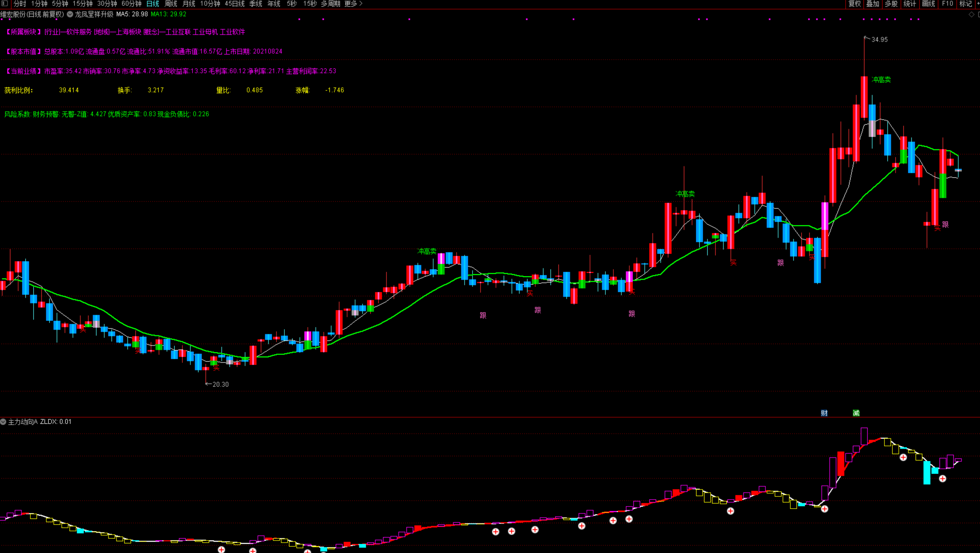Click the 【当前业绩】 performance info line
Viewport: 980px width, 553px height.
coord(170,71)
